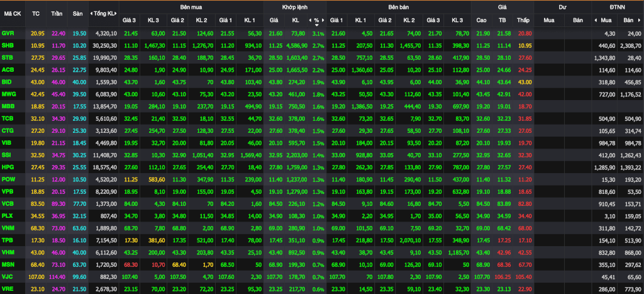Click the 3.1% change cell for GVR
This screenshot has height=294, width=644.
pyautogui.click(x=318, y=33)
